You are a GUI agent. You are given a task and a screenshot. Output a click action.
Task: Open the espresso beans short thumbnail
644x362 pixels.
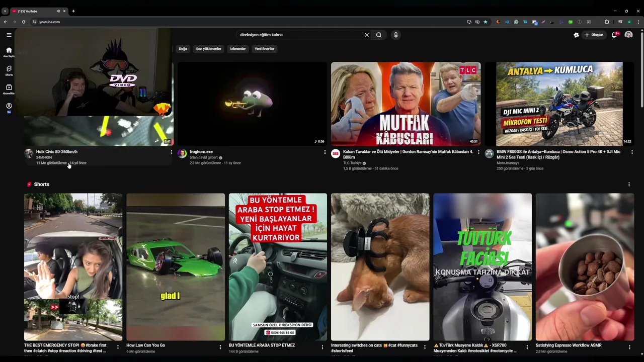tap(585, 267)
